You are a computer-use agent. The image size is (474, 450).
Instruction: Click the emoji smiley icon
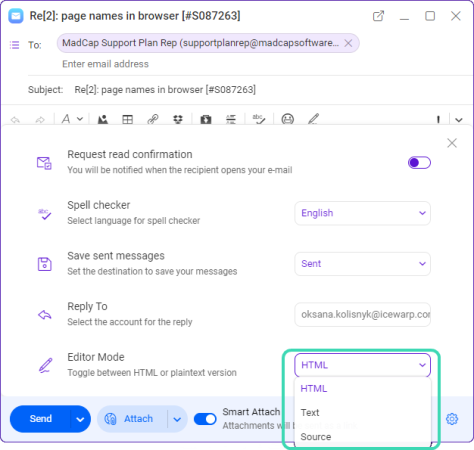[288, 119]
